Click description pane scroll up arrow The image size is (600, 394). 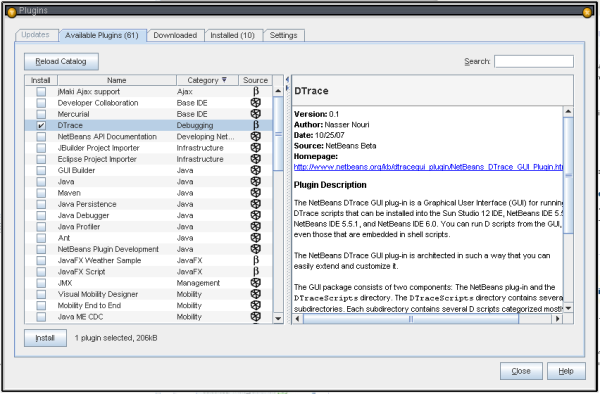pyautogui.click(x=568, y=111)
